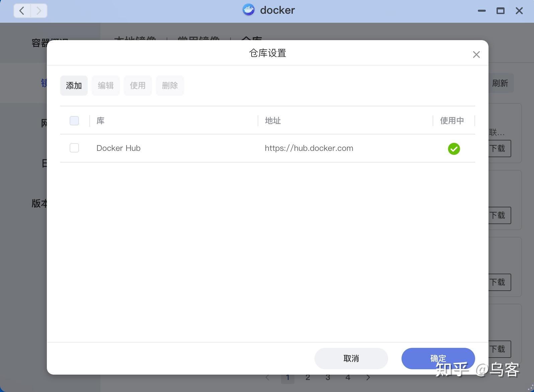This screenshot has width=534, height=392.
Task: Minimize the docker window
Action: (482, 11)
